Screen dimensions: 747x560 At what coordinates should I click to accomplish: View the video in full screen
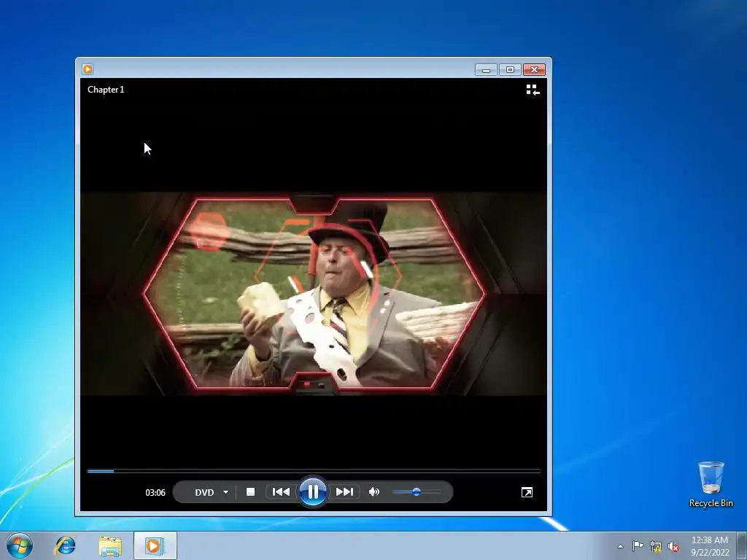pyautogui.click(x=527, y=492)
